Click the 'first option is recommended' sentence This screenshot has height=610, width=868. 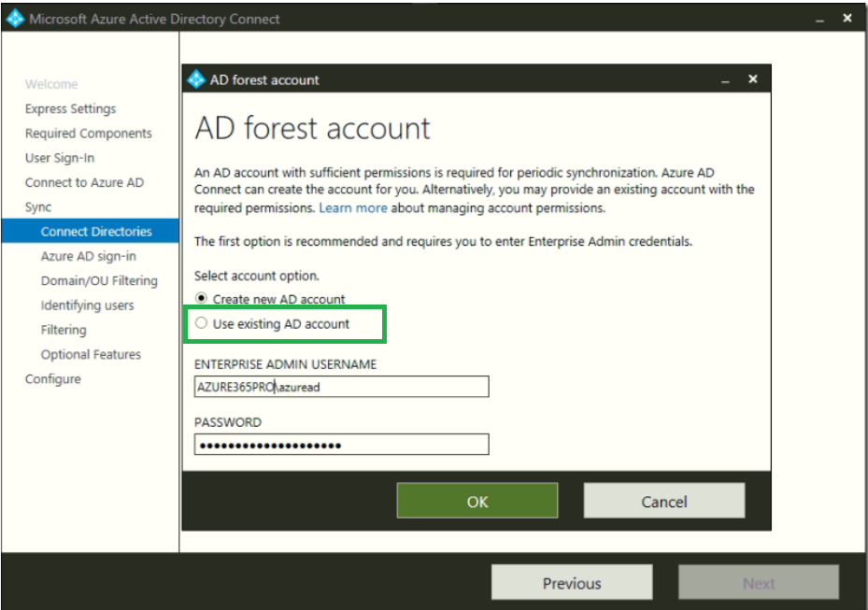coord(443,241)
